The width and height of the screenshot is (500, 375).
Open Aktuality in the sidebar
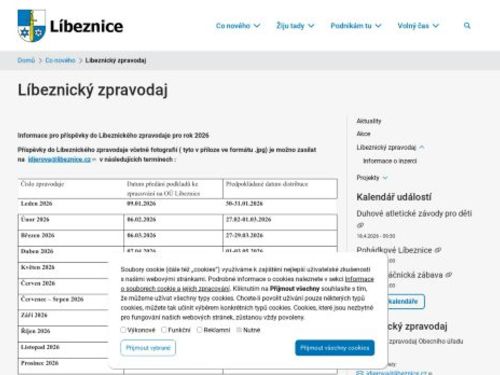(x=369, y=121)
